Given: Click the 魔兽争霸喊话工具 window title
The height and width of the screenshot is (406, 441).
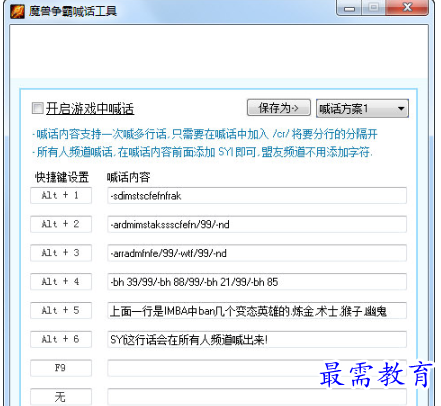Looking at the screenshot, I should (72, 11).
